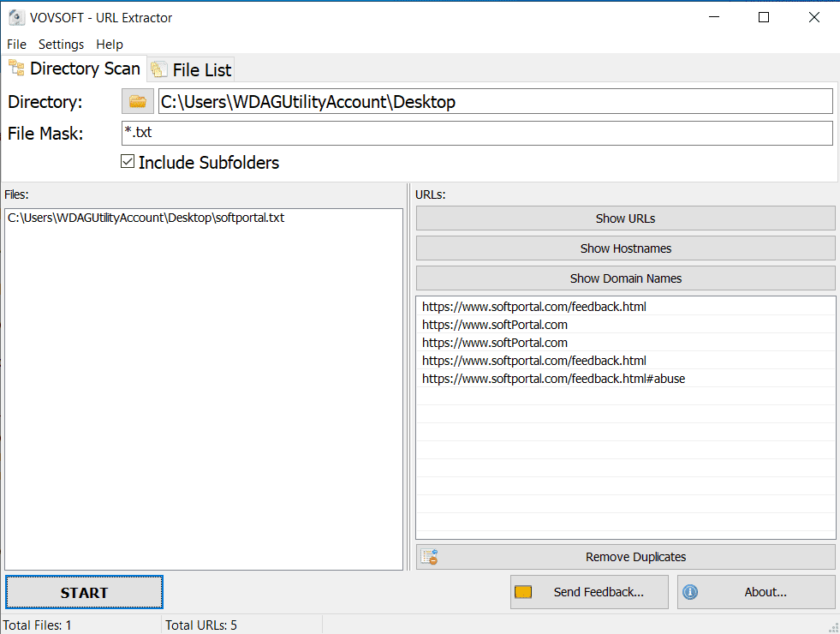Minimize the URL Extractor window
Image resolution: width=840 pixels, height=634 pixels.
[x=714, y=17]
